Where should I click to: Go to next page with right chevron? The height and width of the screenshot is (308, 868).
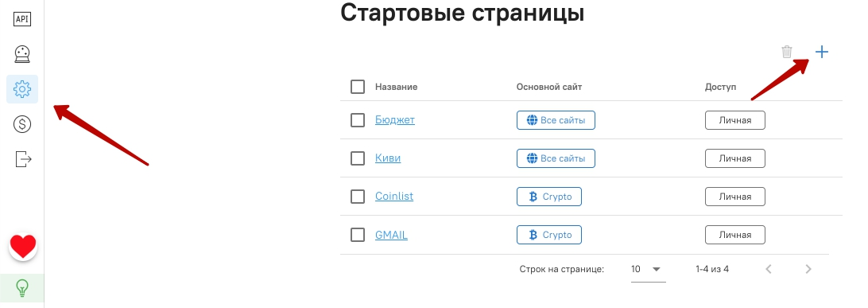[x=808, y=269]
